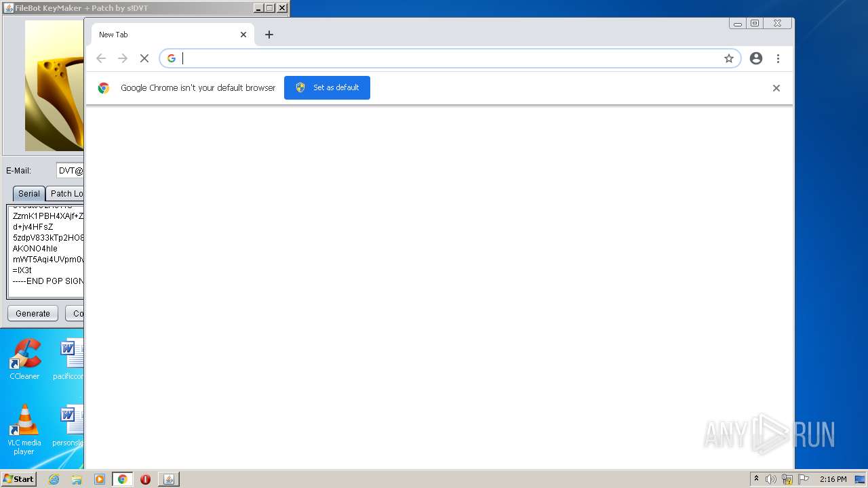Click the Chrome logo in the infobar
The width and height of the screenshot is (868, 488).
pos(104,88)
